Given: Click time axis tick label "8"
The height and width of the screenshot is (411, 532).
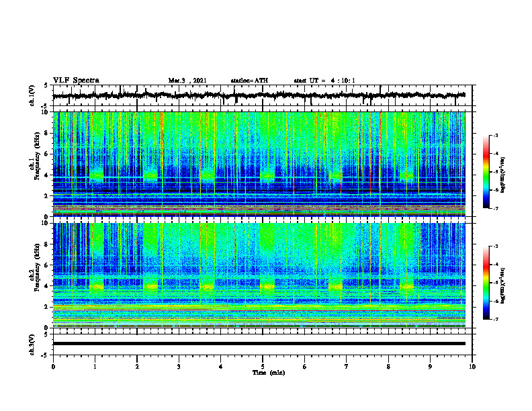Looking at the screenshot, I should pyautogui.click(x=388, y=367).
